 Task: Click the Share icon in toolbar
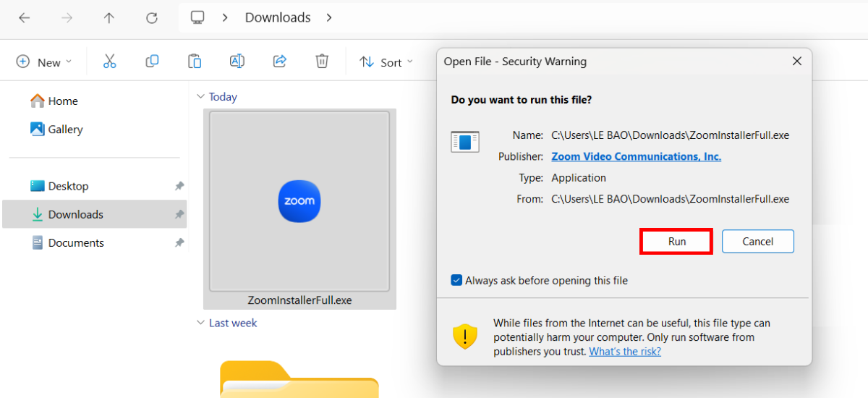(x=280, y=62)
